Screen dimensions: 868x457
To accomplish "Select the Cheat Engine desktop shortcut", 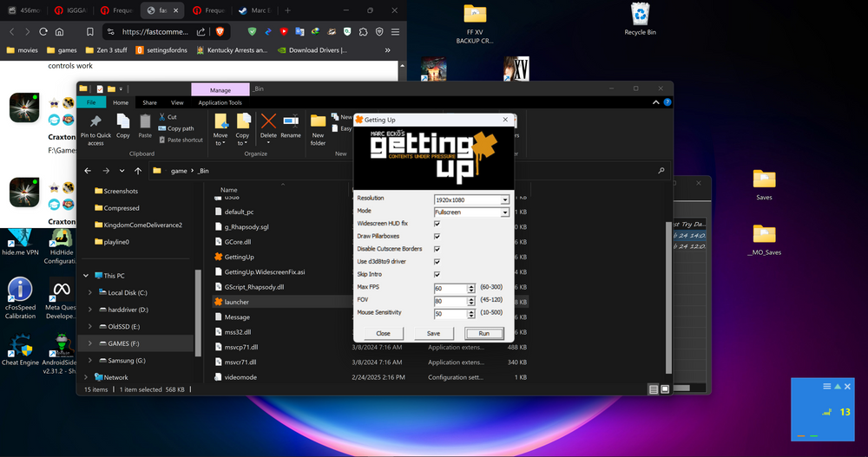I will (x=21, y=349).
